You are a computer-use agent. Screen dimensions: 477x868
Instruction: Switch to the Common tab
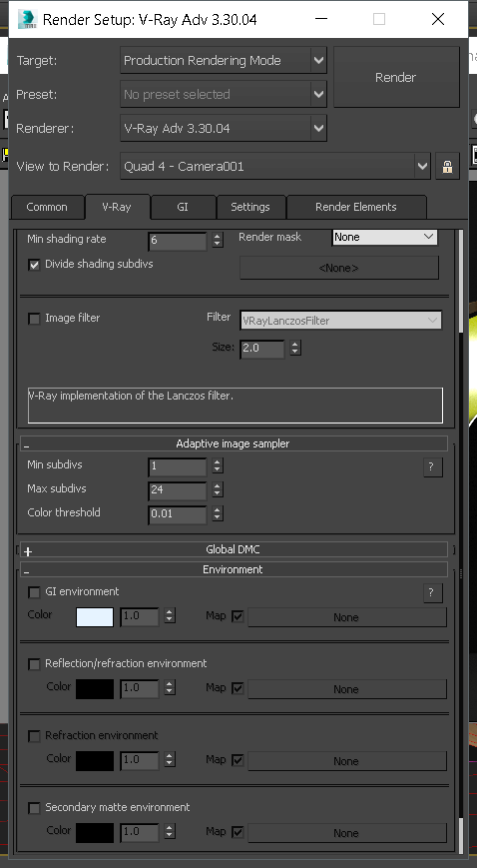tap(47, 207)
